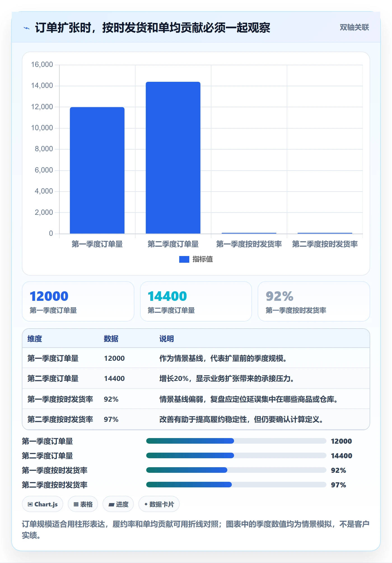This screenshot has height=563, width=392.
Task: Click the 说明 column header
Action: coord(167,339)
